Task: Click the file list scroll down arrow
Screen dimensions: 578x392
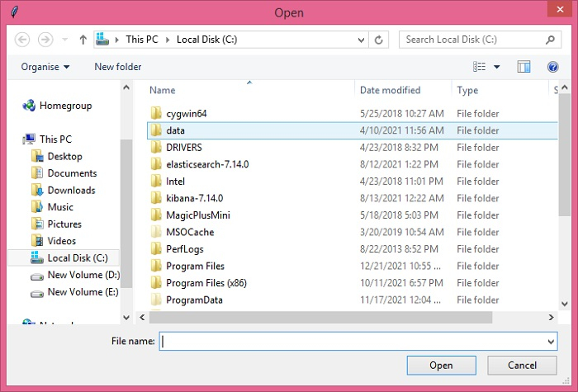Action: (x=564, y=304)
